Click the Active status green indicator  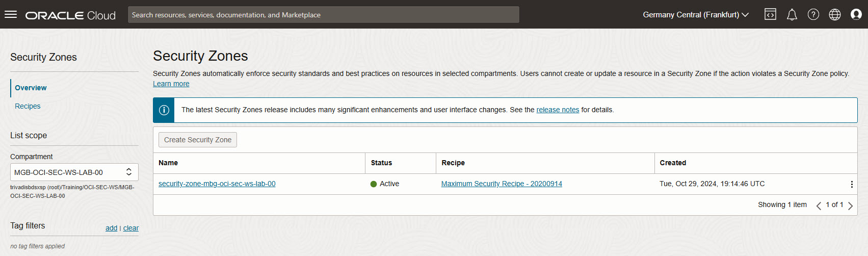(374, 184)
